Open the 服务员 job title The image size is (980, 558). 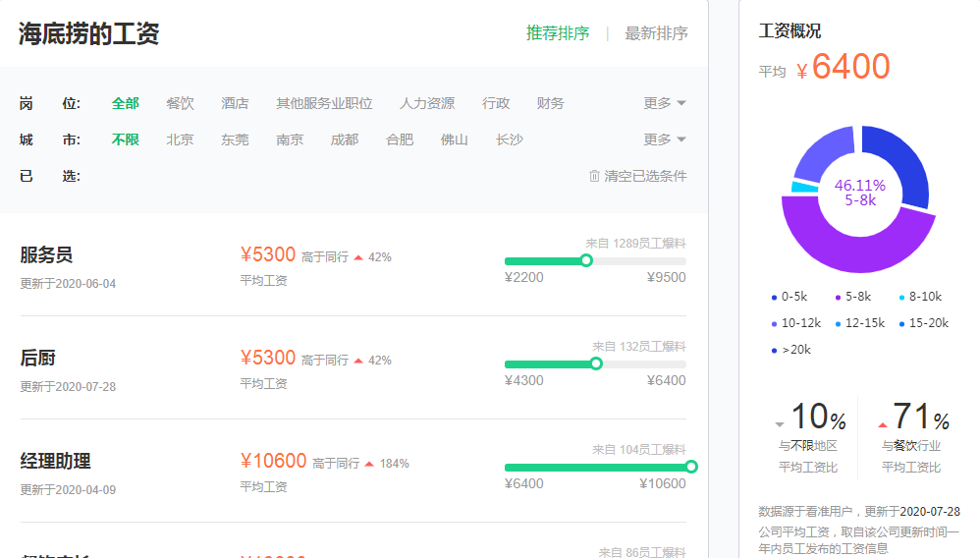pyautogui.click(x=46, y=255)
